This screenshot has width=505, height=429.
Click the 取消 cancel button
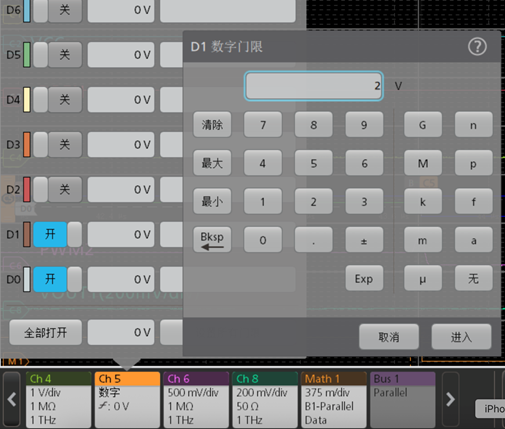tap(389, 337)
